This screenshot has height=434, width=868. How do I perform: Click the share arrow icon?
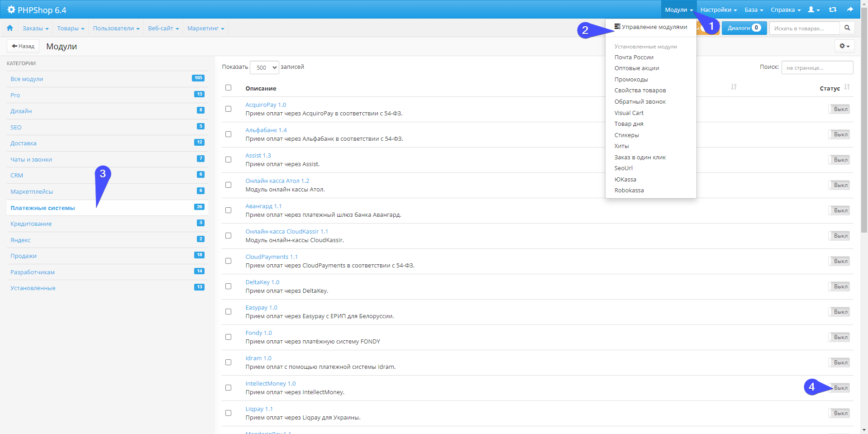[x=850, y=10]
